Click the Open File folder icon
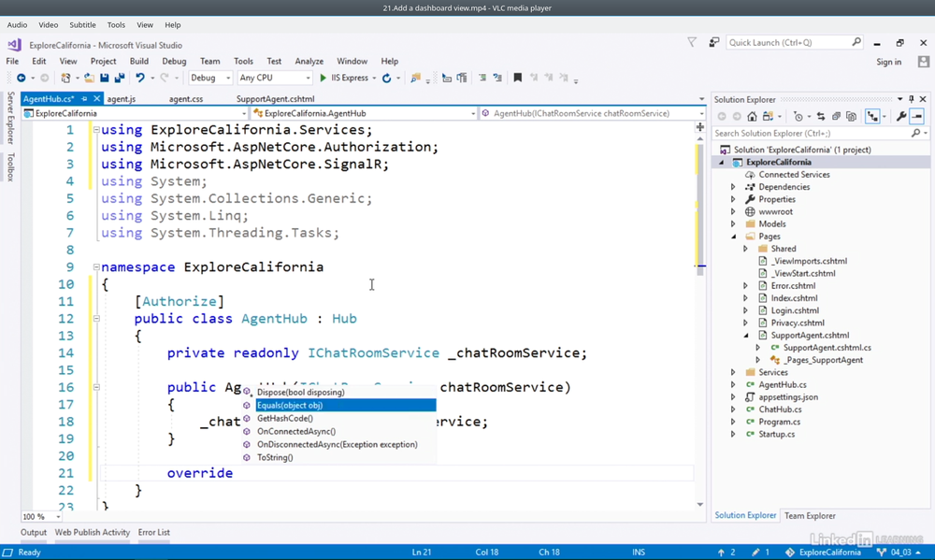 (x=89, y=79)
